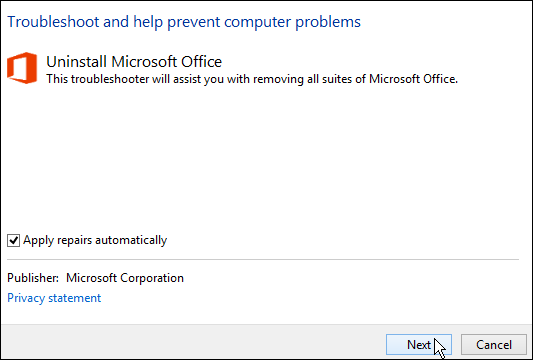Toggle the Apply repairs automatically checkbox
Viewport: 533px width, 360px height.
[13, 240]
